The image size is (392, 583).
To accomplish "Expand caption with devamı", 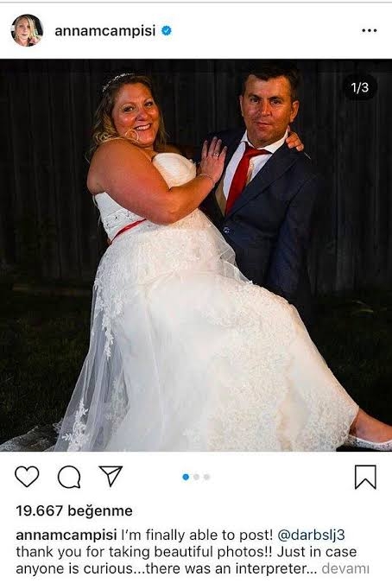I will pyautogui.click(x=345, y=568).
